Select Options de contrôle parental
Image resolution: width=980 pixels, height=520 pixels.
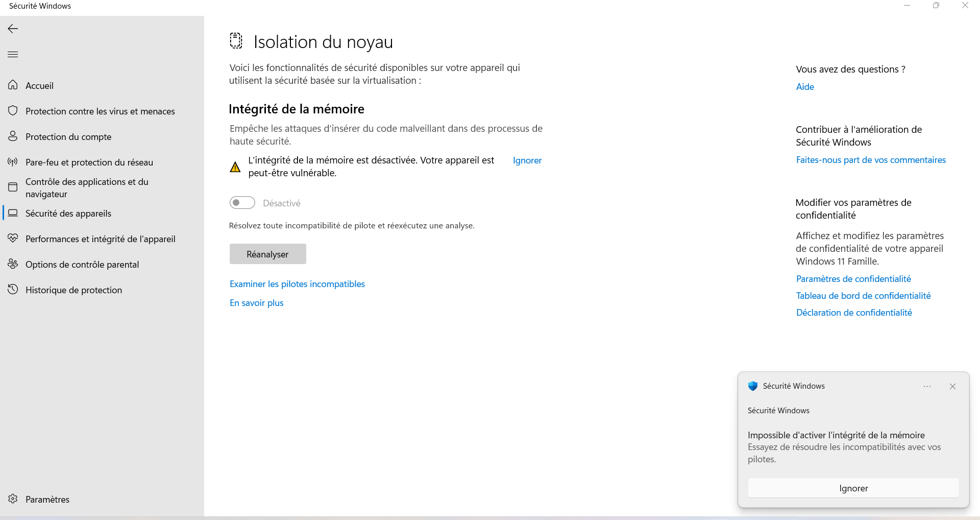click(x=102, y=264)
